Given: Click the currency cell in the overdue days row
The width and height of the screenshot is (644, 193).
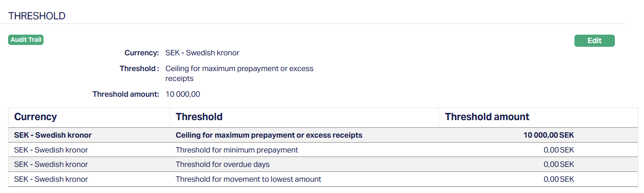Looking at the screenshot, I should pyautogui.click(x=51, y=164).
